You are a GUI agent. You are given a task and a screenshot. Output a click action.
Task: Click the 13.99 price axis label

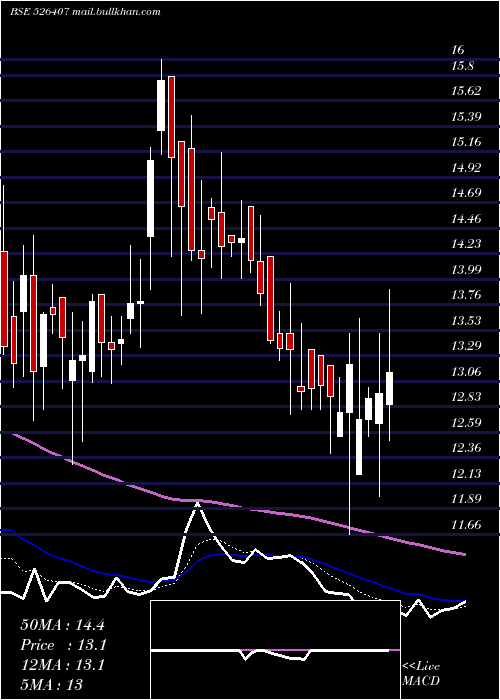pos(466,270)
